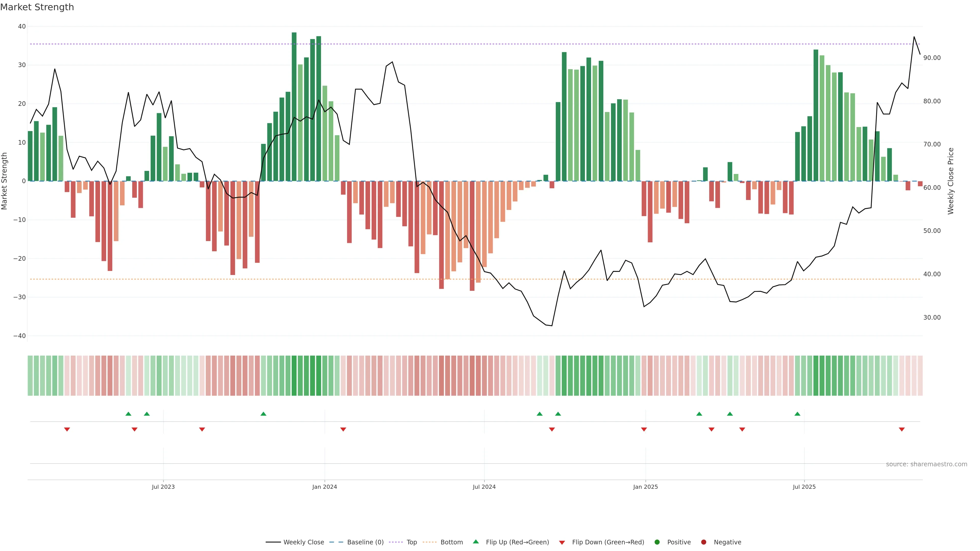Screen dimensions: 980x551
Task: Click the first heatmap strip cell at far left
Action: pyautogui.click(x=30, y=375)
